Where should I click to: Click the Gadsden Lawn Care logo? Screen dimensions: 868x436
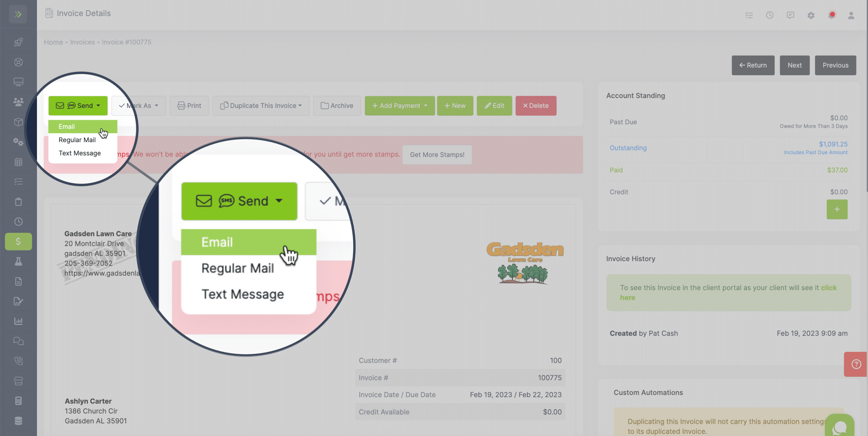click(525, 263)
